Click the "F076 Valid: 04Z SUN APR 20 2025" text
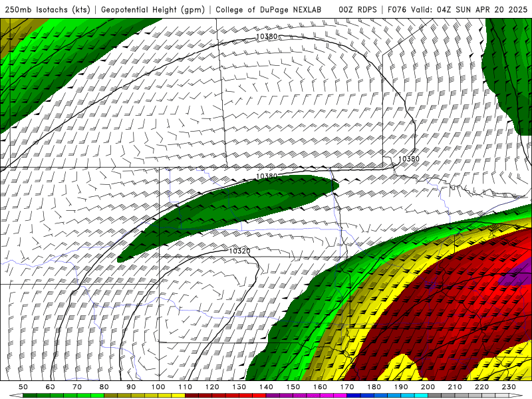532x399 pixels. pyautogui.click(x=458, y=9)
